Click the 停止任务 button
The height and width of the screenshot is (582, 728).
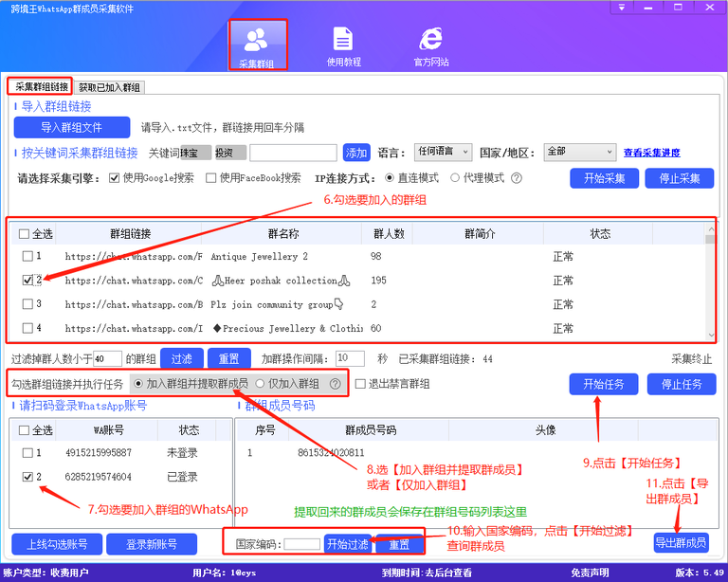(x=682, y=384)
